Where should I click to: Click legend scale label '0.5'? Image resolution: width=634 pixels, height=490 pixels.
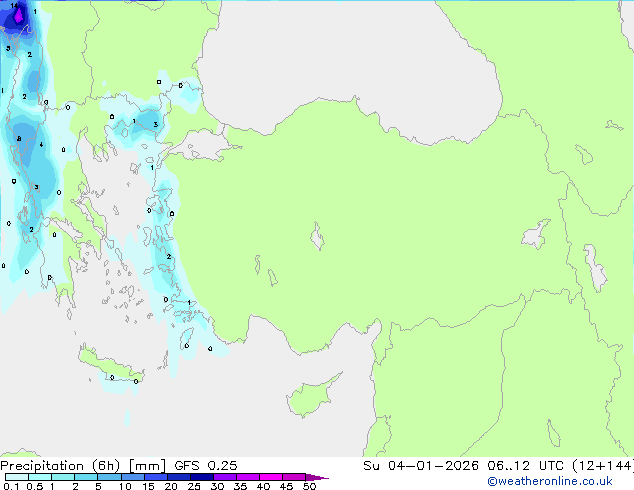35,486
